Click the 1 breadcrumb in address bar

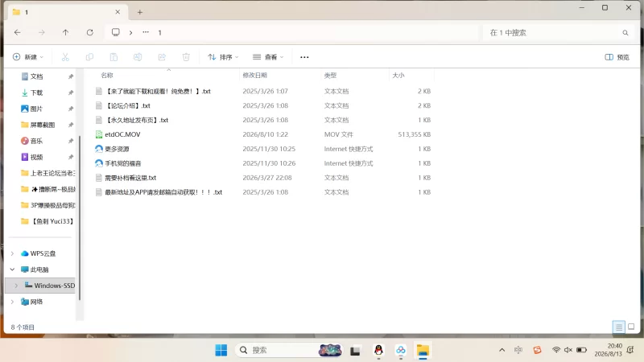pos(159,32)
